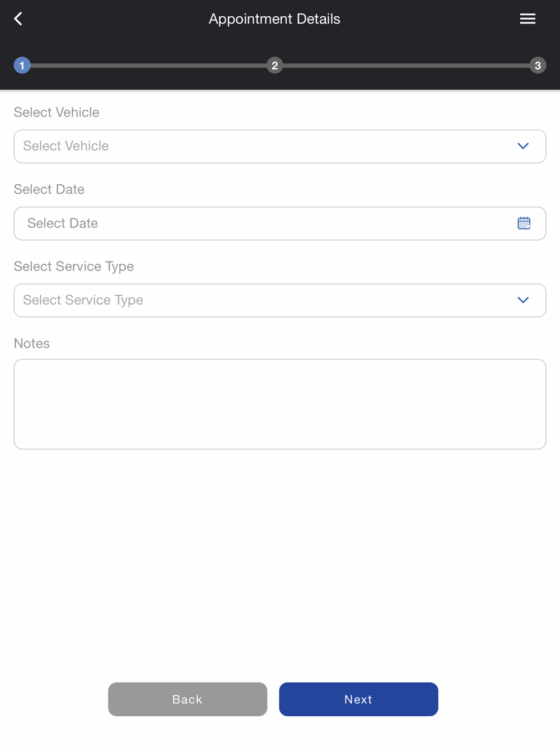Jump to step 2 in progress bar
The width and height of the screenshot is (560, 747).
tap(274, 66)
